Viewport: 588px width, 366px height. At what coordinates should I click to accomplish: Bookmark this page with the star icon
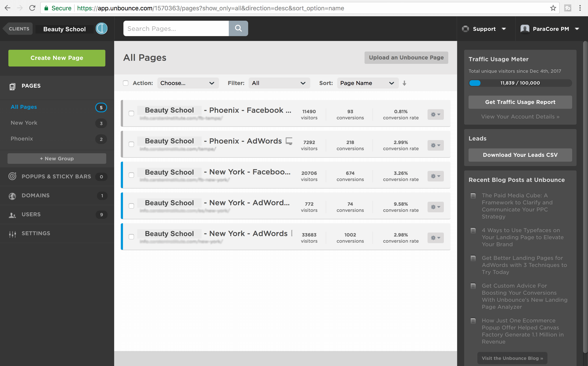(x=553, y=8)
